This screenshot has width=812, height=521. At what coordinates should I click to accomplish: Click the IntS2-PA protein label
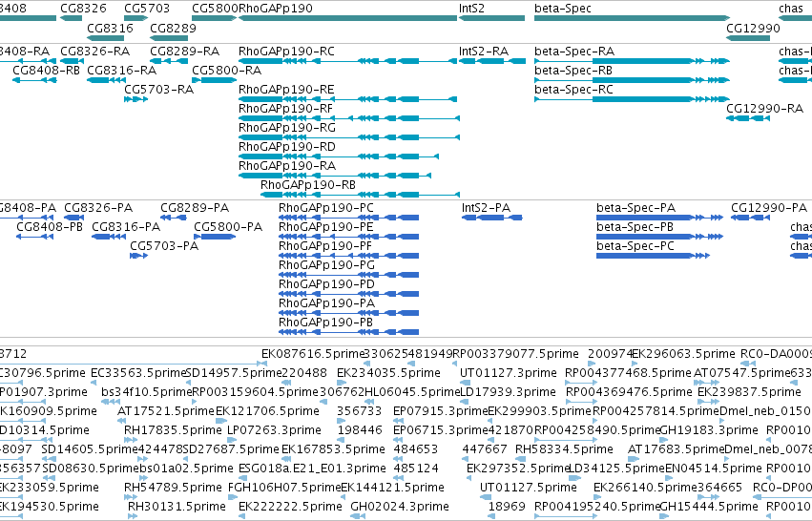pos(487,208)
